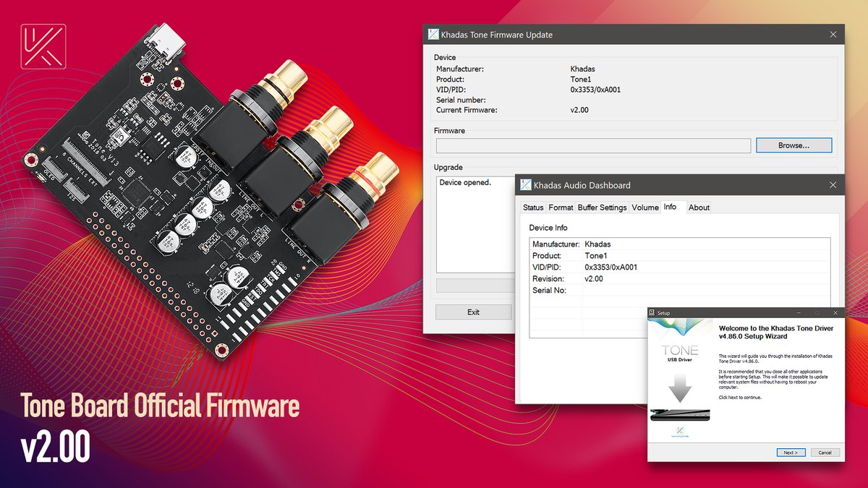Viewport: 868px width, 488px height.
Task: Close the Khadas Tone Firmware Update window
Action: point(833,34)
